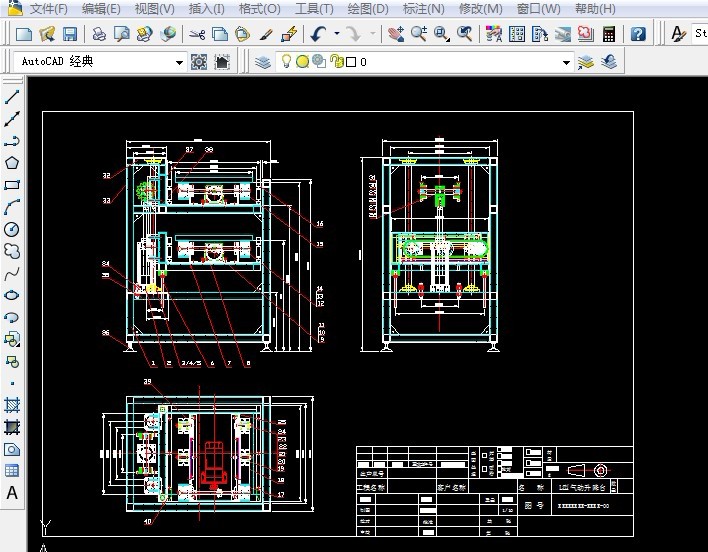Click the Spline curve tool
Viewport: 708px width, 552px height.
click(12, 273)
